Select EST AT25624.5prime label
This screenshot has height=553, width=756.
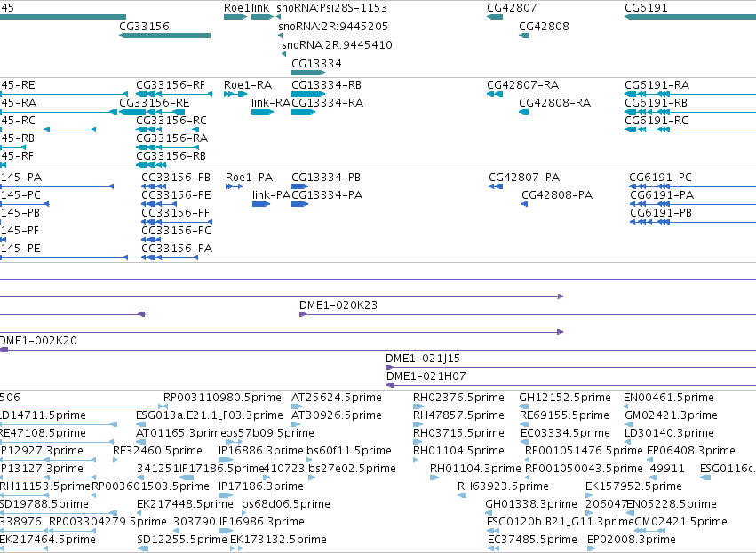337,398
